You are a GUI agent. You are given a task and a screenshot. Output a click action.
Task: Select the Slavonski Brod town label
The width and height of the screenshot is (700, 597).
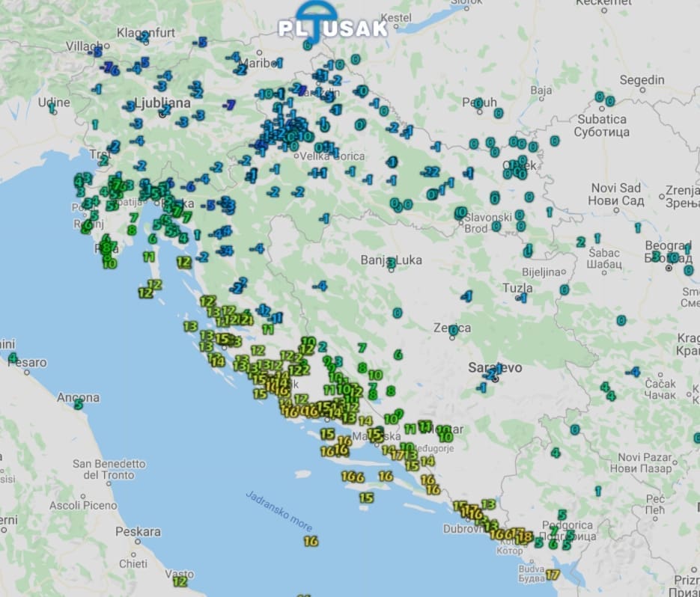tap(488, 222)
